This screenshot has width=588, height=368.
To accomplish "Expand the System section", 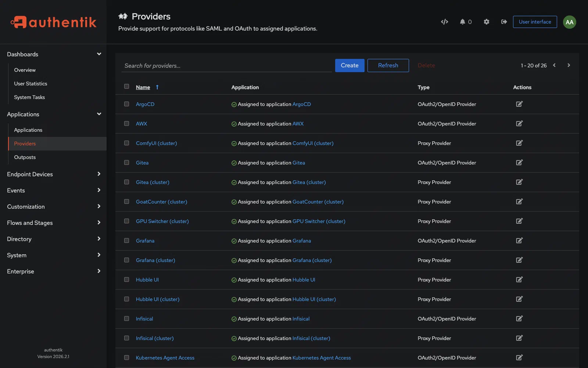I will pyautogui.click(x=53, y=255).
